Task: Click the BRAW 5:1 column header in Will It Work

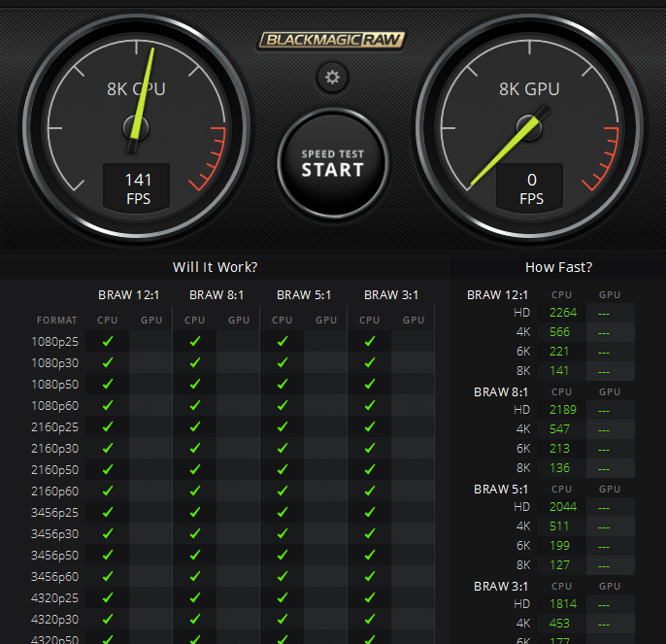Action: (x=304, y=295)
